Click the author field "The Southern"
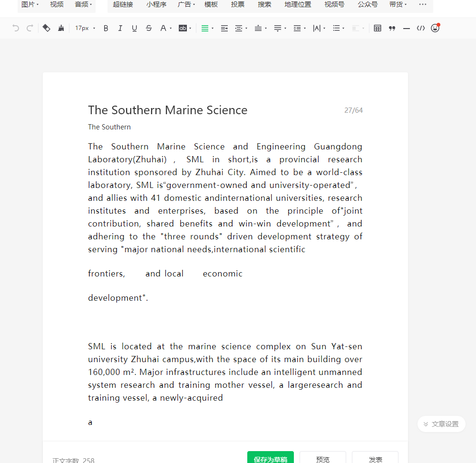 pyautogui.click(x=109, y=127)
